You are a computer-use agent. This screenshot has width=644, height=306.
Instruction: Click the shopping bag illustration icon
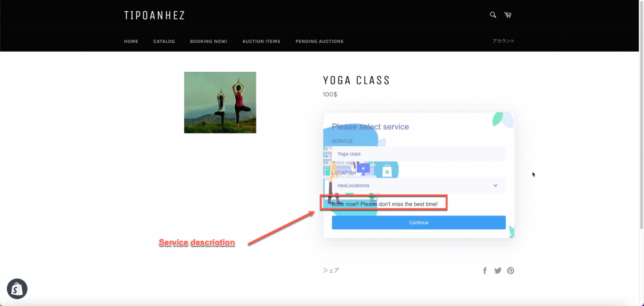tap(387, 170)
